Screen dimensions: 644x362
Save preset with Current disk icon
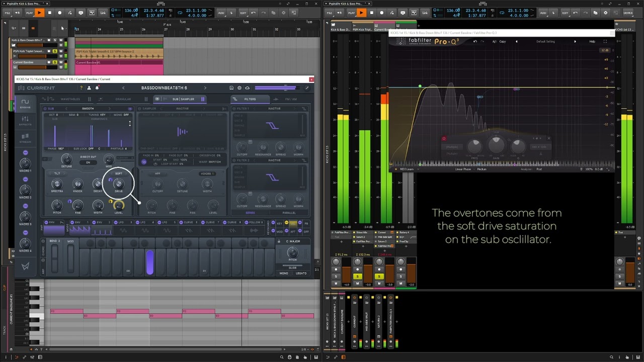tap(231, 88)
